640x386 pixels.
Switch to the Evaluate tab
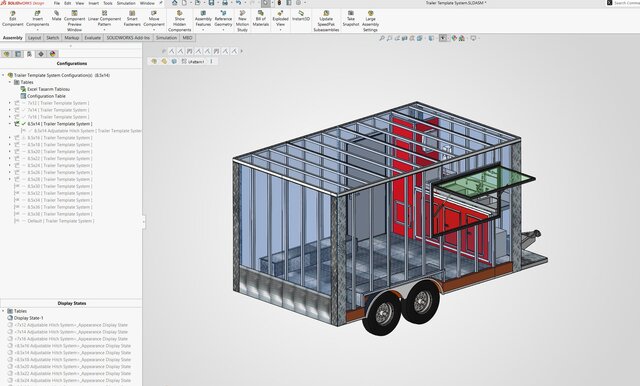point(92,38)
